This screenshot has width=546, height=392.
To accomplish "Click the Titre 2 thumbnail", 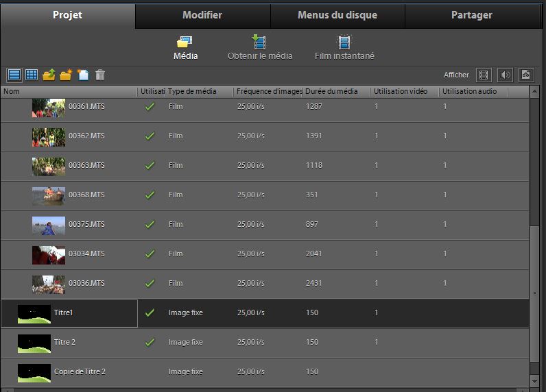I will (x=34, y=343).
